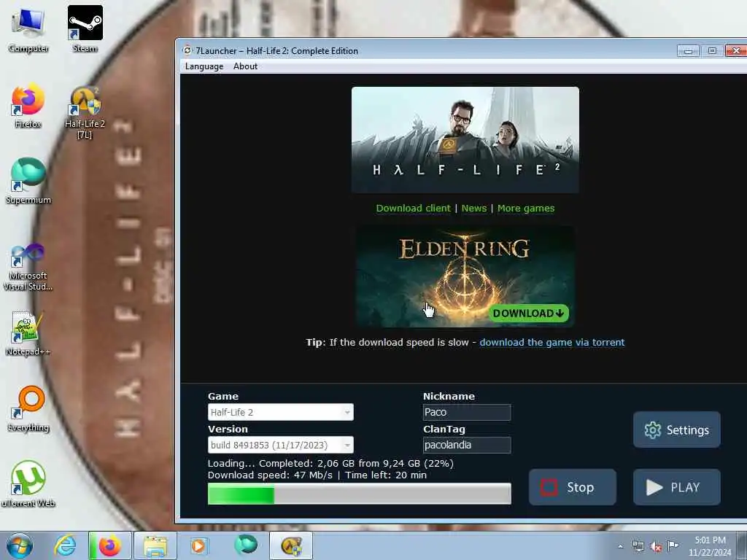Click the muted volume tray icon
The width and height of the screenshot is (747, 560).
[x=656, y=547]
